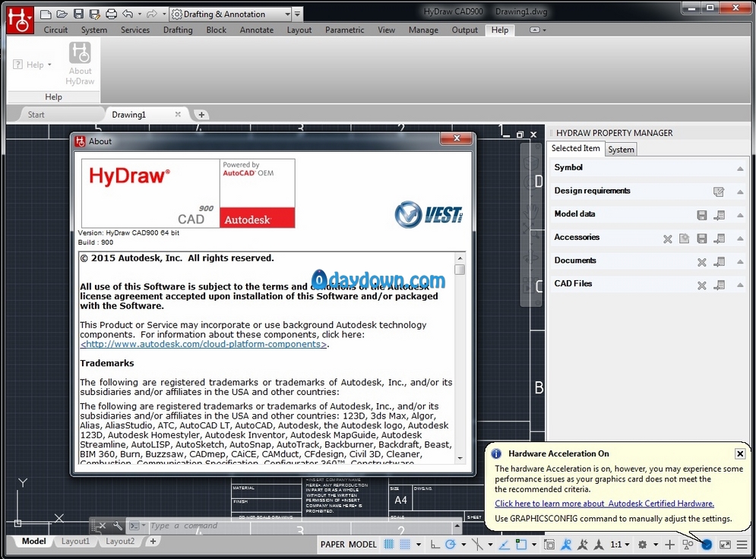Undo the last action with the back arrow

(x=128, y=14)
